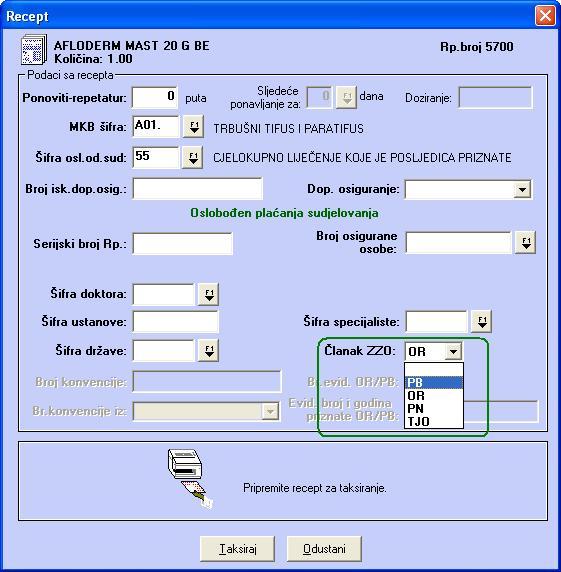561x572 pixels.
Task: Click the recipe document icon at top left
Action: [x=34, y=49]
